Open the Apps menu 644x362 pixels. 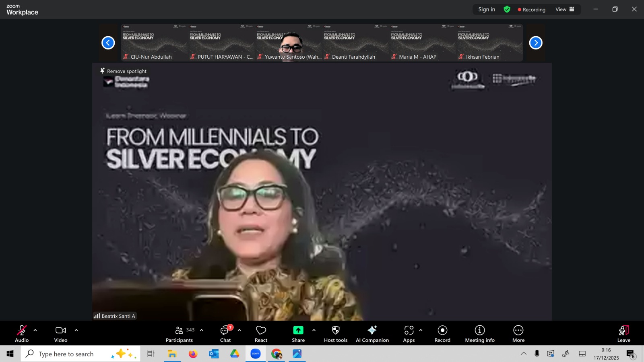(409, 334)
